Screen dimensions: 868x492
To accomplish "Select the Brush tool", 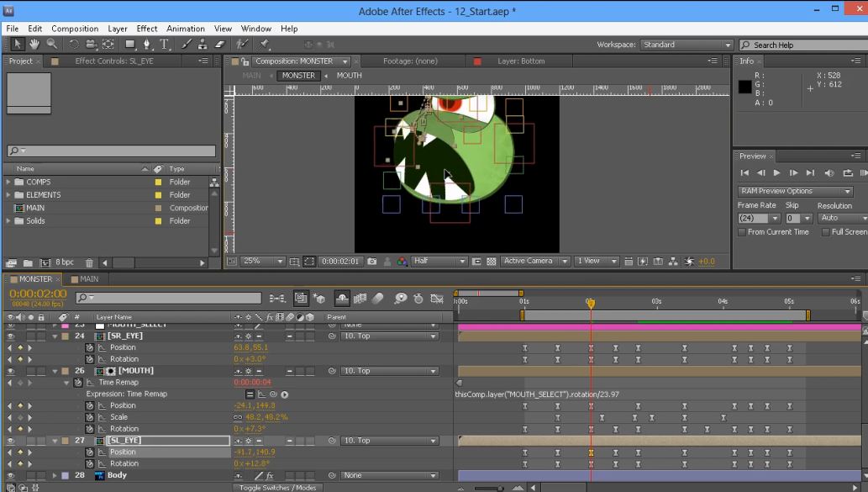I will (187, 45).
